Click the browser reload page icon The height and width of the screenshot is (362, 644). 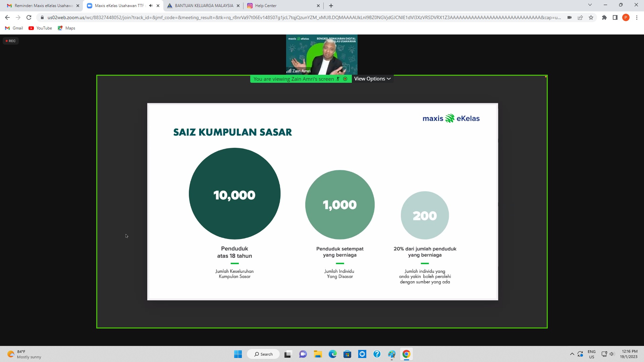click(29, 17)
